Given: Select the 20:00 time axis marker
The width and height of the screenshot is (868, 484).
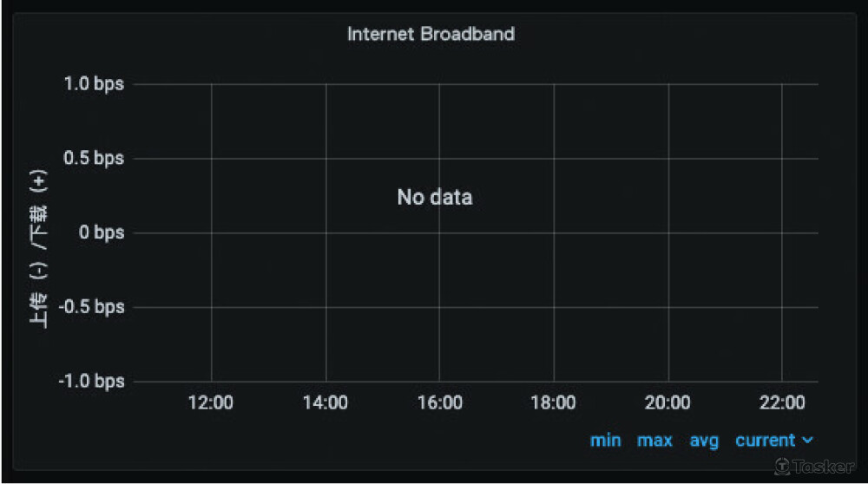Looking at the screenshot, I should tap(667, 402).
